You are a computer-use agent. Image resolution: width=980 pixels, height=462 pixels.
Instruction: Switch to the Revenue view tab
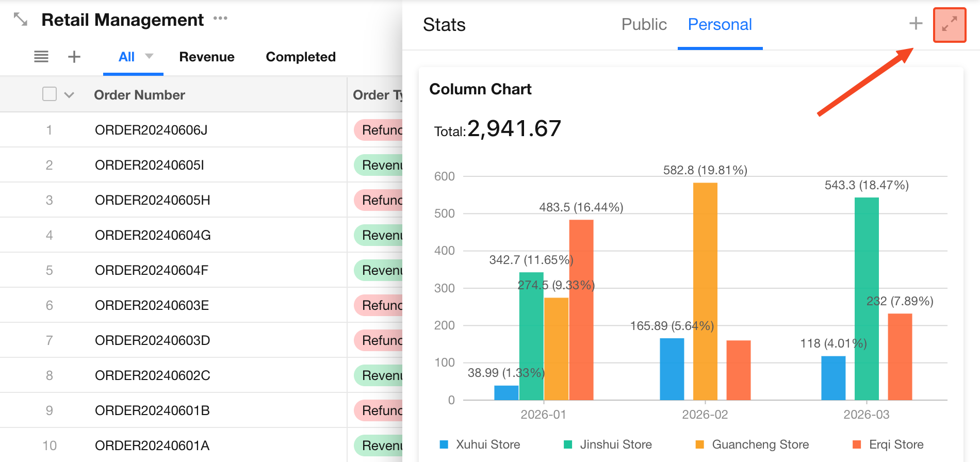[x=207, y=57]
